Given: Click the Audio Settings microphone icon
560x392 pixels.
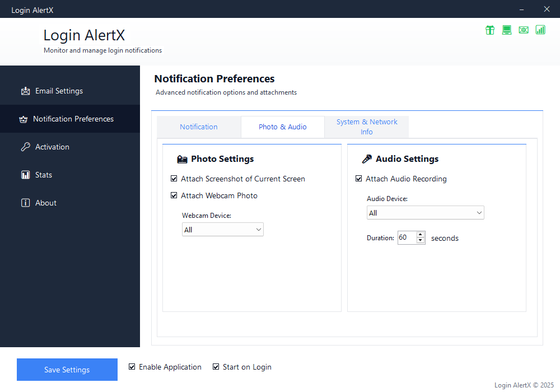Looking at the screenshot, I should 367,159.
